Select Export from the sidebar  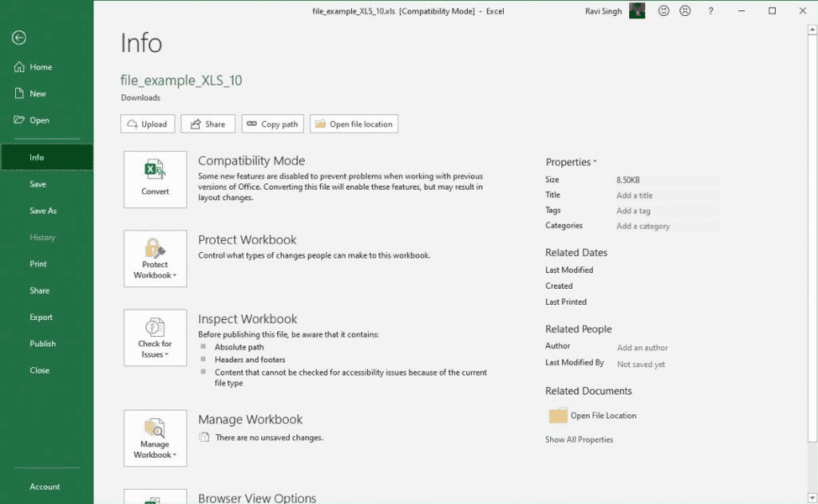pyautogui.click(x=40, y=317)
